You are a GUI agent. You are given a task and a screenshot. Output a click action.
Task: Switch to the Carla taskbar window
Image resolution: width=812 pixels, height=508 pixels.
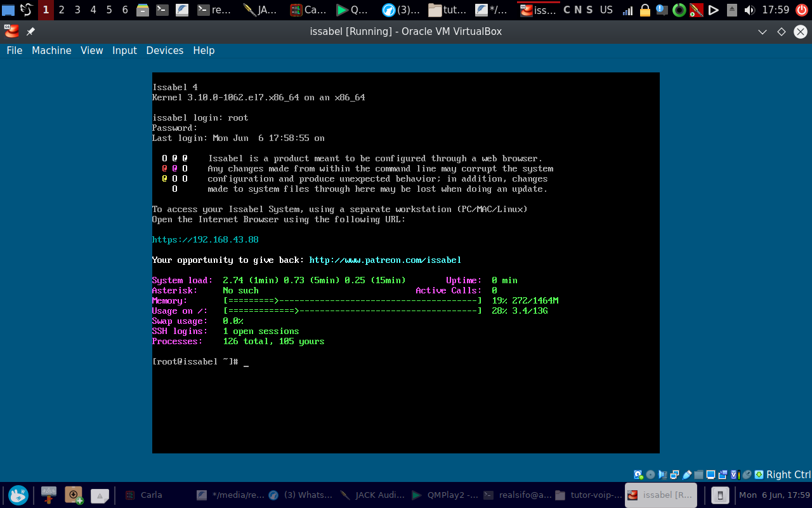151,495
